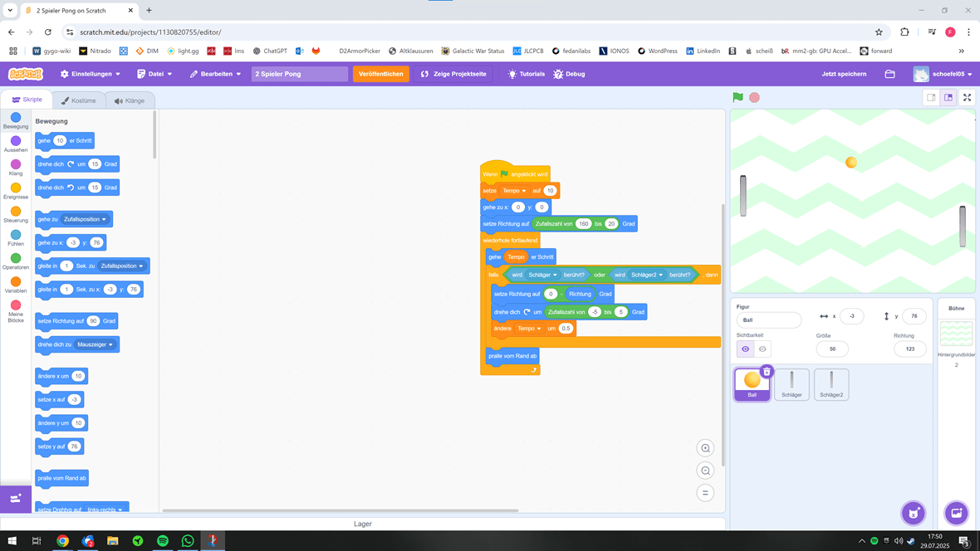
Task: Open the Klänge tab
Action: 130,100
